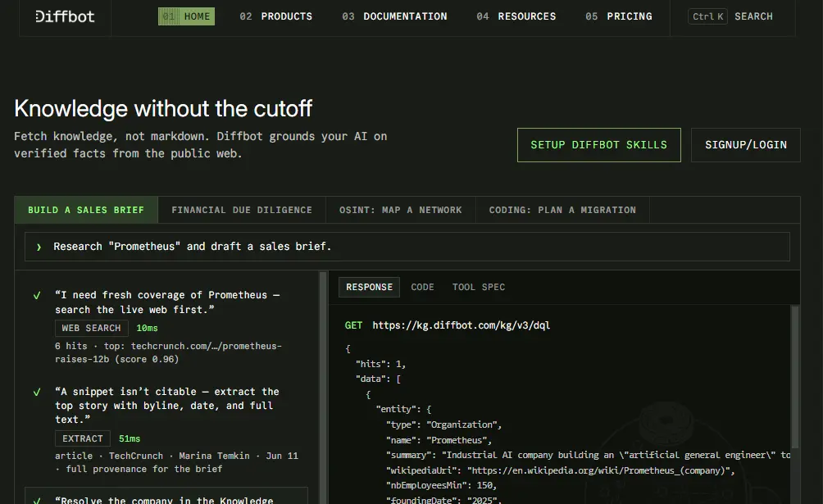Click the "type": "Organization" line
Screen dimensions: 823x504
(444, 425)
